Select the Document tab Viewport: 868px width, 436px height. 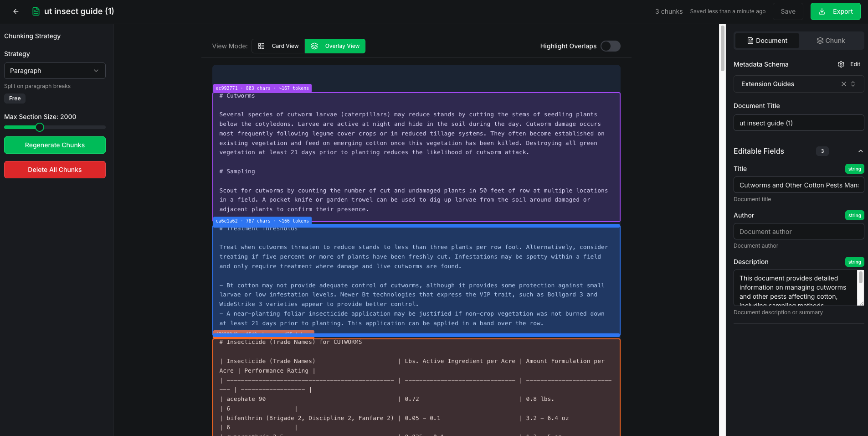[x=767, y=41]
